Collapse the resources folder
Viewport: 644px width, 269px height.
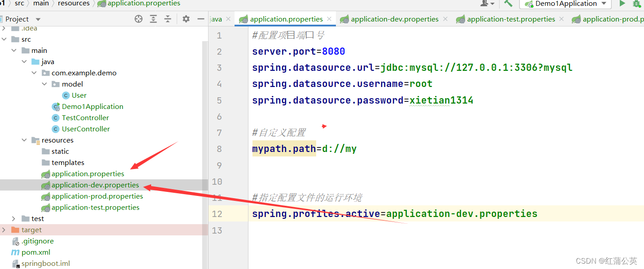pos(24,140)
